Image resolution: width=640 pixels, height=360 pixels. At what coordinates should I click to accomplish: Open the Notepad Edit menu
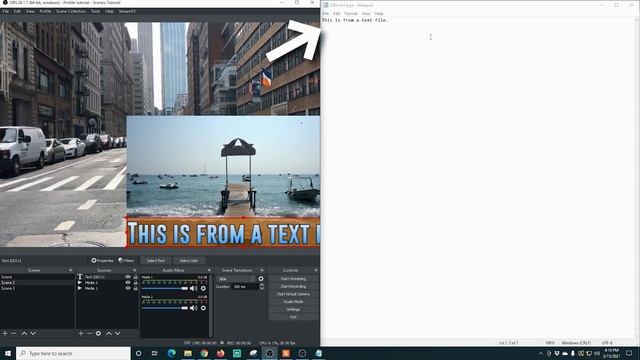click(336, 13)
